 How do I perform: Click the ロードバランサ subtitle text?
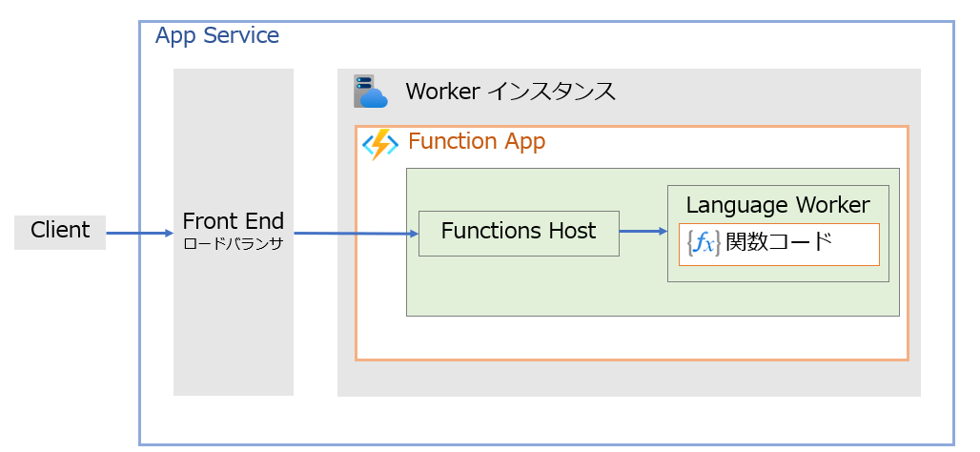pos(233,244)
